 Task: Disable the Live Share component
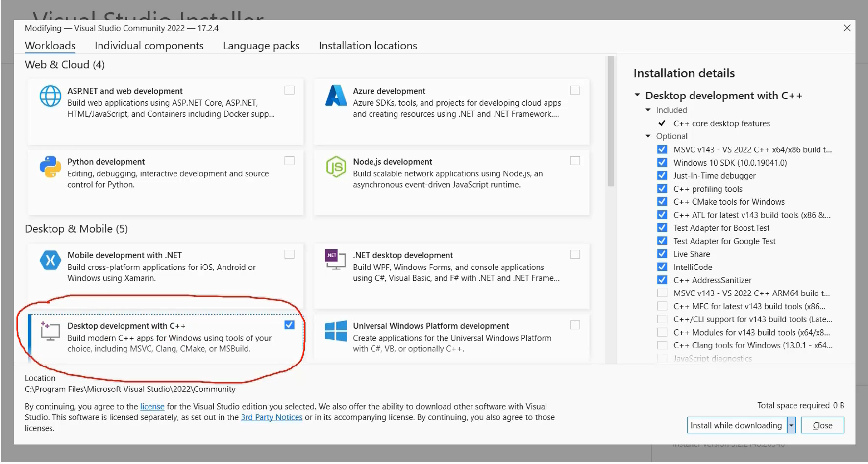tap(662, 254)
